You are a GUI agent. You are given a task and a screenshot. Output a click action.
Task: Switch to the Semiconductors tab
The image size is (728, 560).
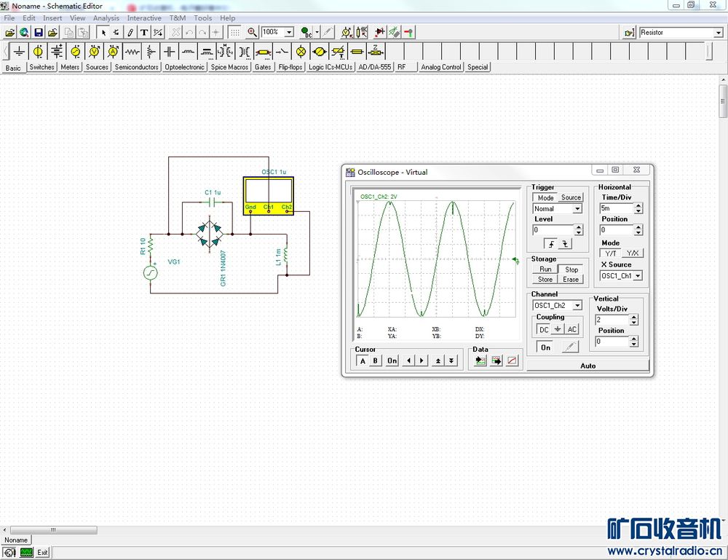136,67
